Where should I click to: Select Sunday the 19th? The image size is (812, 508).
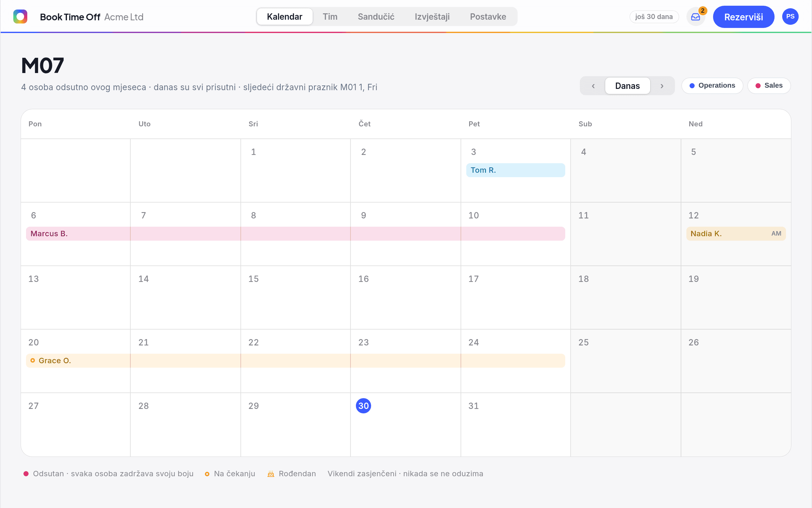[x=694, y=279]
